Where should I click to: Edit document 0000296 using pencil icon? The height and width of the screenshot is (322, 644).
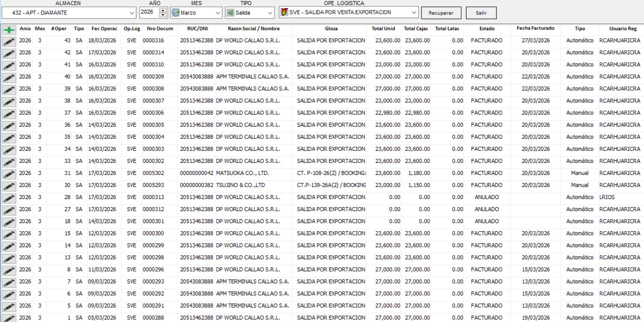click(9, 271)
